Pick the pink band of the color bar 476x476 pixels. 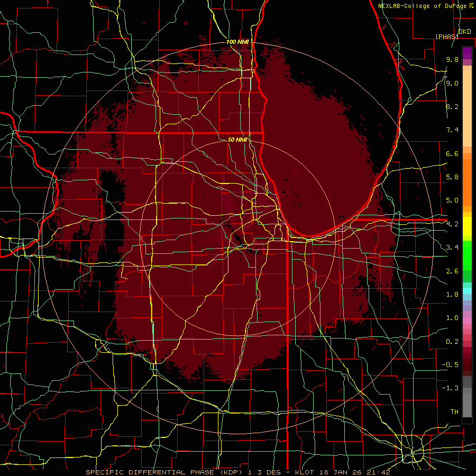467,321
